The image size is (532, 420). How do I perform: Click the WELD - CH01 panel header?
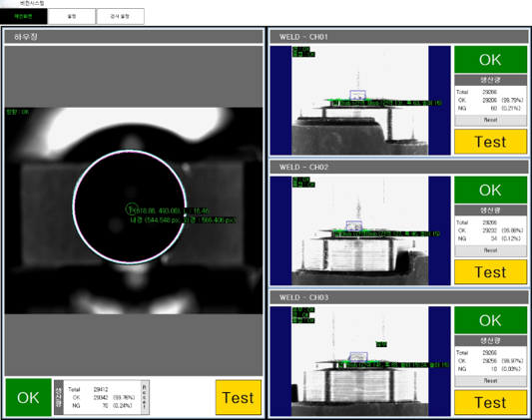pos(399,37)
